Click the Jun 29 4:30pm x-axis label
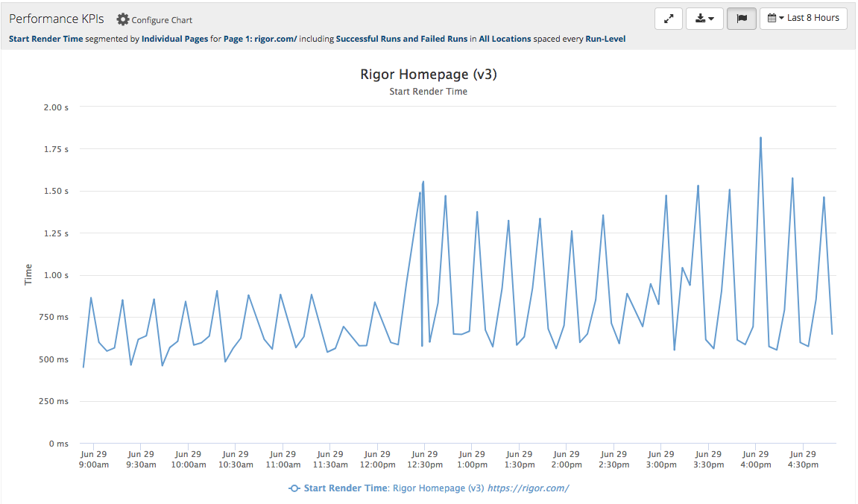858x504 pixels. (x=803, y=459)
